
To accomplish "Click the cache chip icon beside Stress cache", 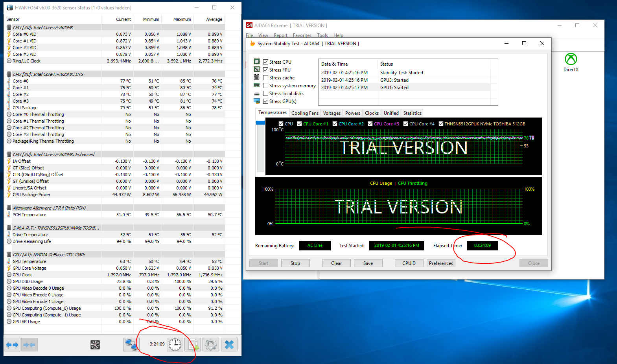I will tap(257, 77).
